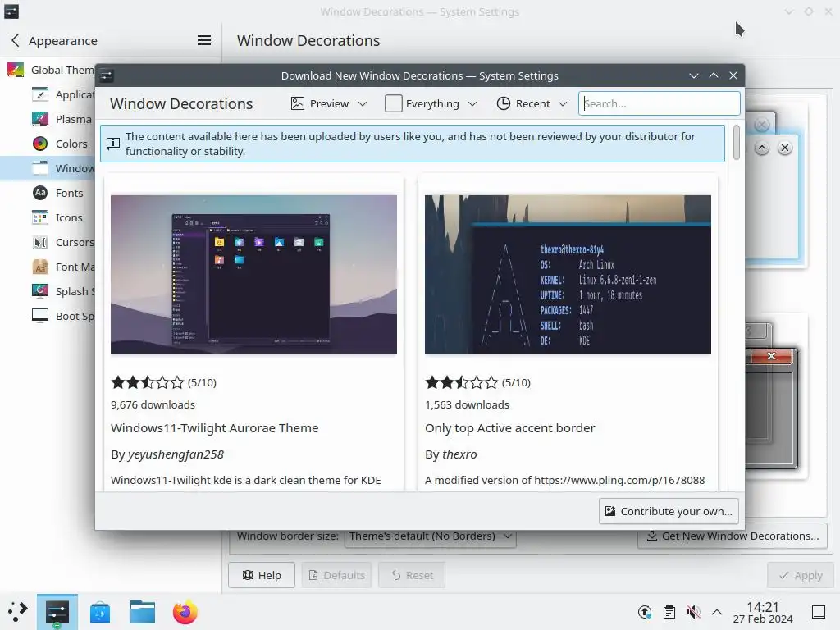This screenshot has height=630, width=840.
Task: Open the Only top Active accent border thumbnail
Action: [x=568, y=274]
